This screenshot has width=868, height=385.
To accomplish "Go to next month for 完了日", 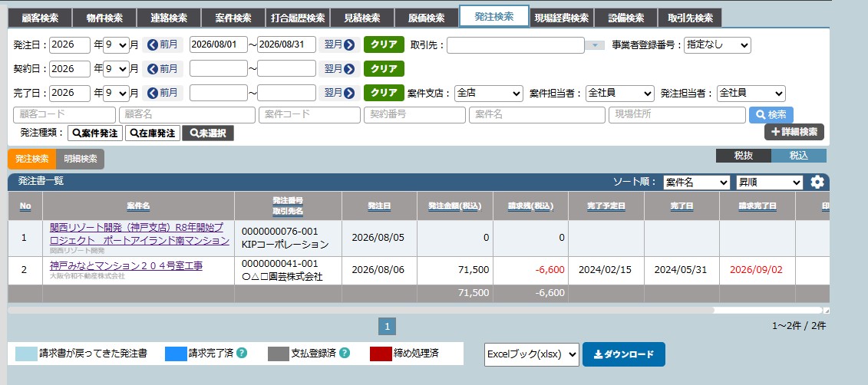I will [x=339, y=93].
